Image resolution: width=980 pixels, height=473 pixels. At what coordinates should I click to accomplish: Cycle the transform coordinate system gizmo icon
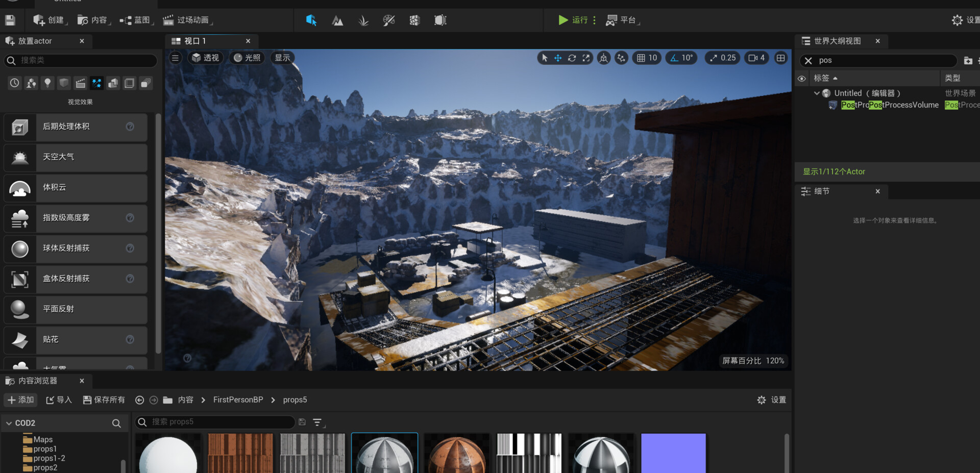[x=604, y=58]
